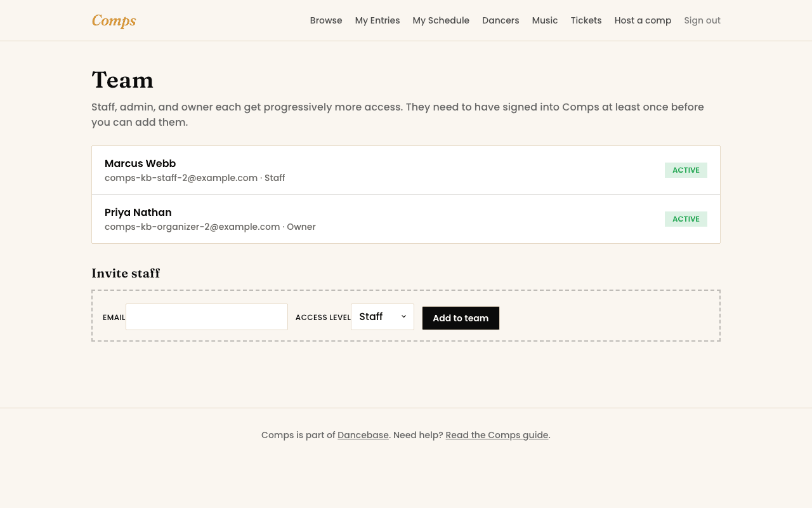Click the comps-kb-organizer-2@example.com email text
This screenshot has height=508, width=812.
click(x=192, y=227)
